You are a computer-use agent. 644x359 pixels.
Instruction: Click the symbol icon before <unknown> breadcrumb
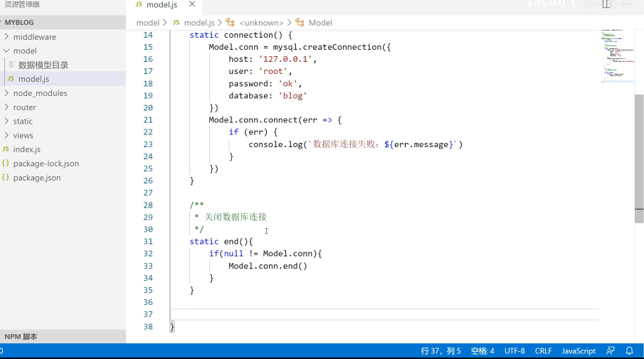[231, 23]
